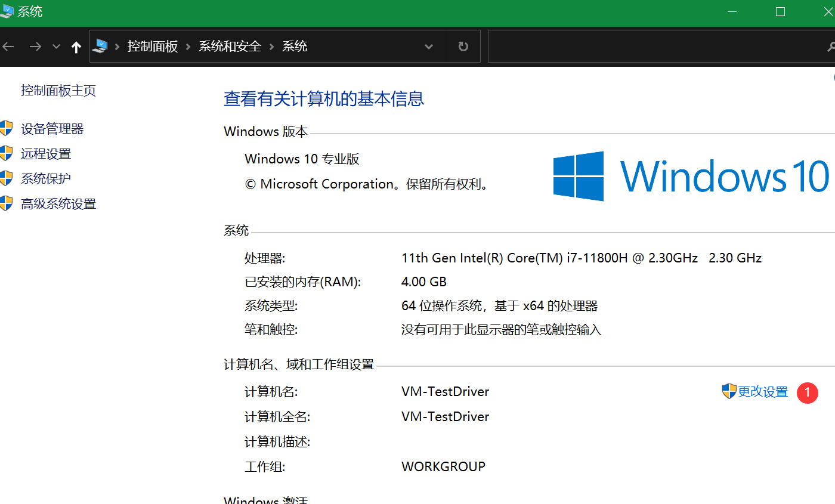Go forward with the right arrow
Viewport: 835px width, 504px height.
(35, 47)
